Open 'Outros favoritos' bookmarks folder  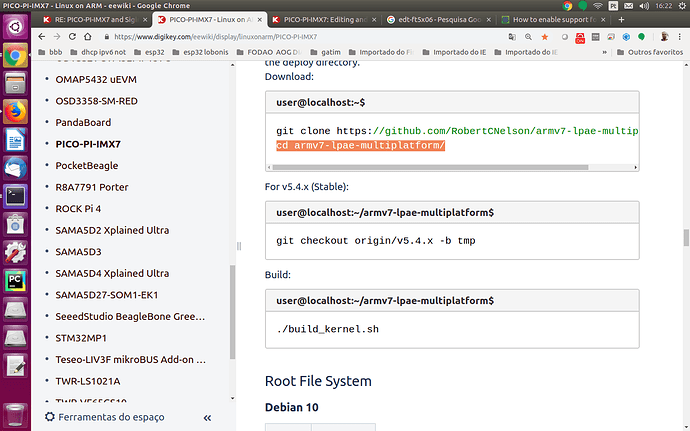coord(650,52)
